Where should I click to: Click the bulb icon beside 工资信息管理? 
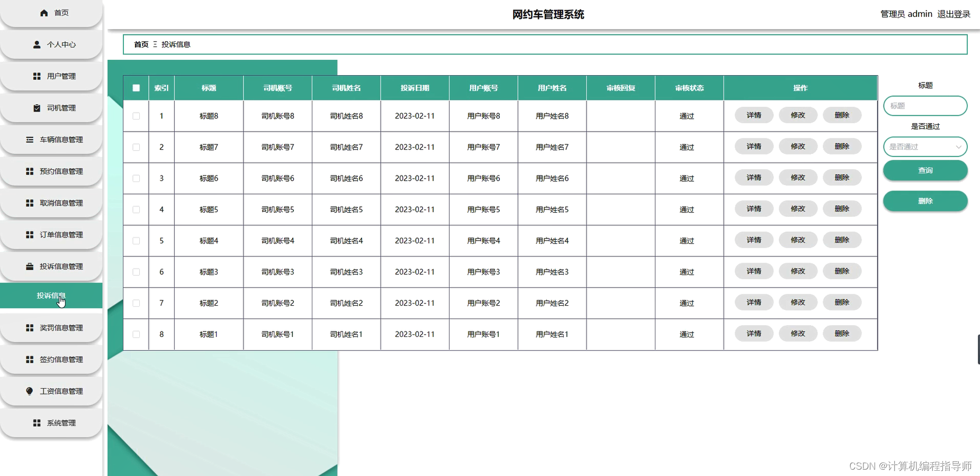pyautogui.click(x=30, y=391)
